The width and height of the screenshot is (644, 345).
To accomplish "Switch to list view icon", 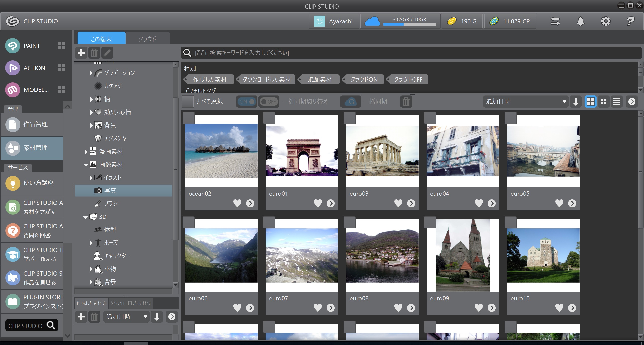I will 617,102.
